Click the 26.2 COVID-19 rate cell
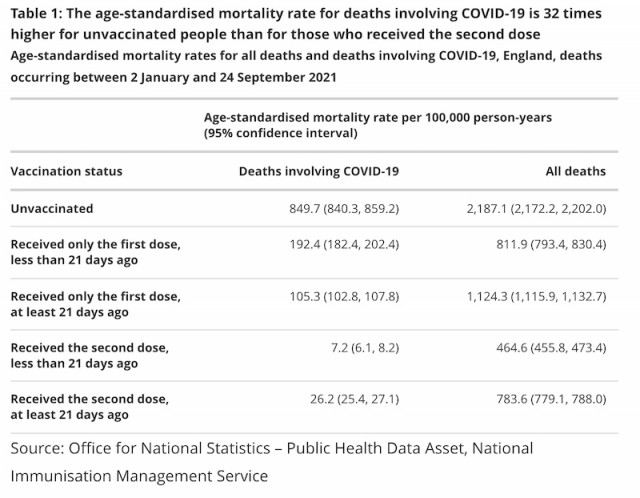This screenshot has height=498, width=640. coord(354,399)
